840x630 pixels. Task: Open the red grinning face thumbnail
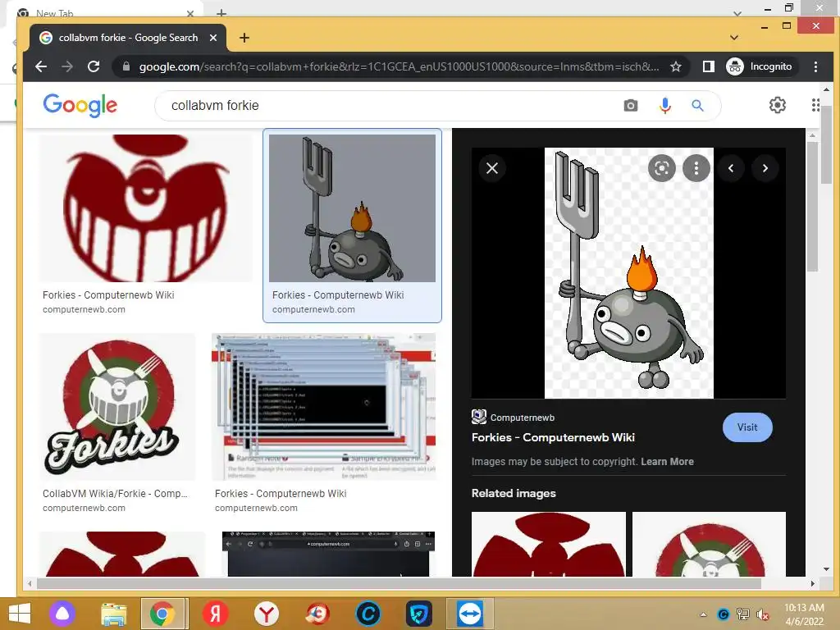coord(145,208)
